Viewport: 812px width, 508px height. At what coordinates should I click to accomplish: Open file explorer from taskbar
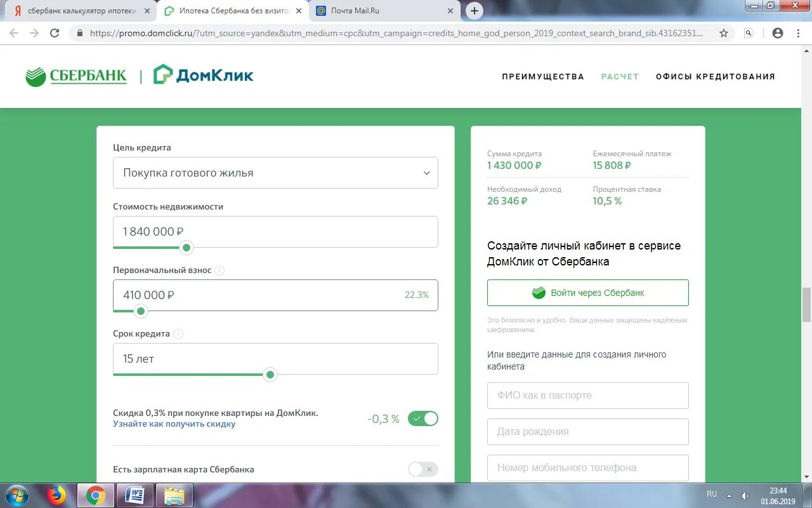pyautogui.click(x=174, y=495)
